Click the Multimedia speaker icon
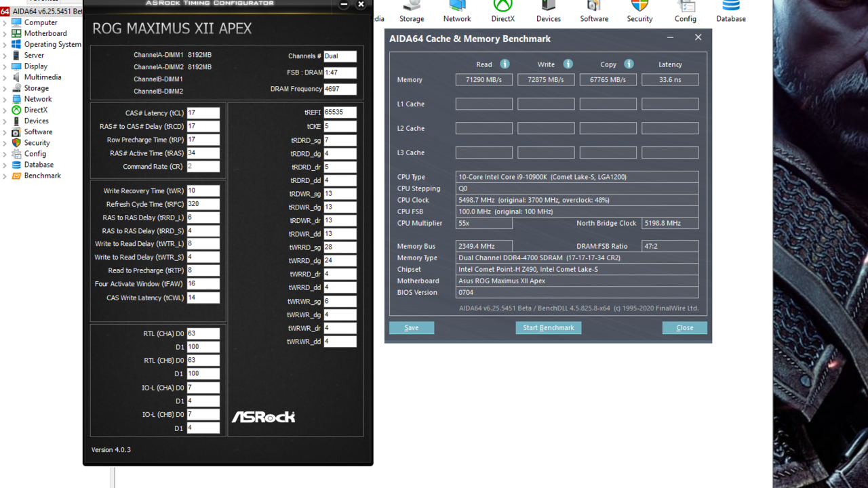This screenshot has width=868, height=488. pos(16,77)
